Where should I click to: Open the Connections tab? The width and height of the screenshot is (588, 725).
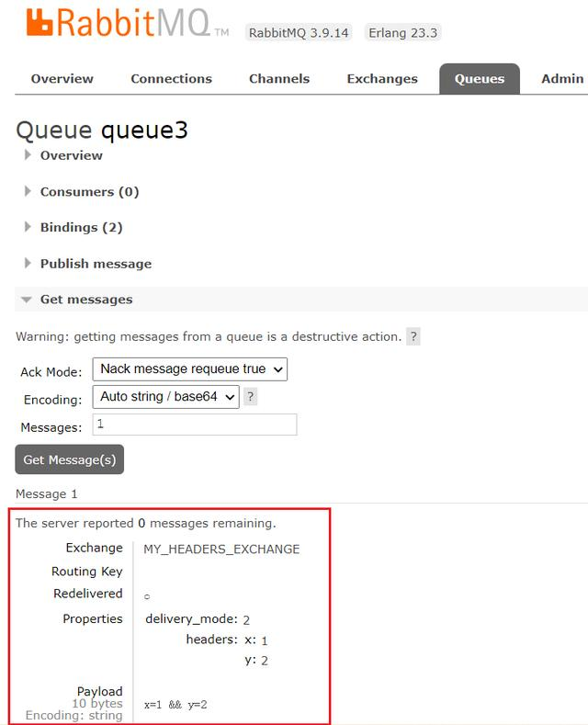click(171, 79)
